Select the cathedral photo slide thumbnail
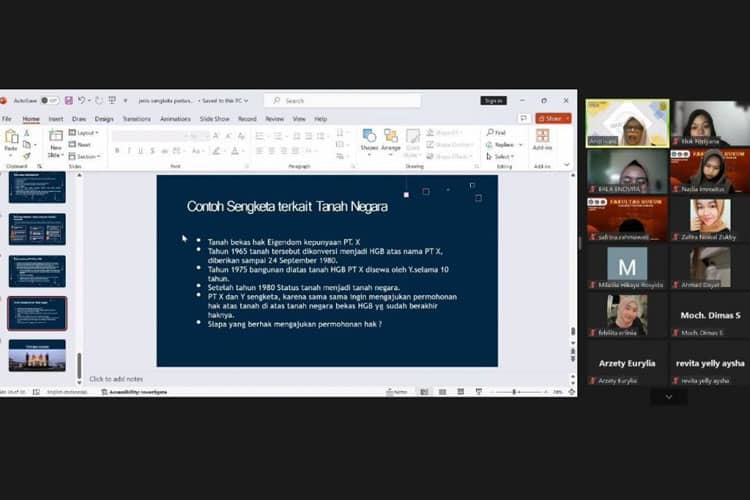Image resolution: width=750 pixels, height=500 pixels. point(37,356)
